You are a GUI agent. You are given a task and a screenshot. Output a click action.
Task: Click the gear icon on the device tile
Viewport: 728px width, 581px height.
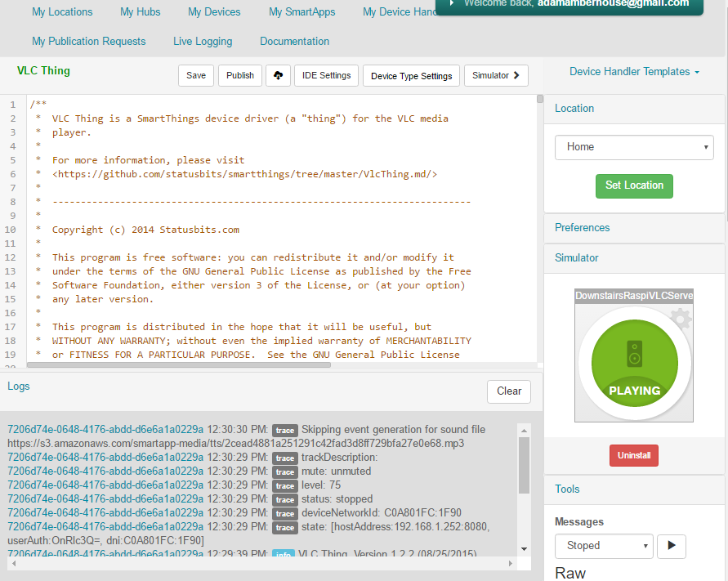coord(681,319)
